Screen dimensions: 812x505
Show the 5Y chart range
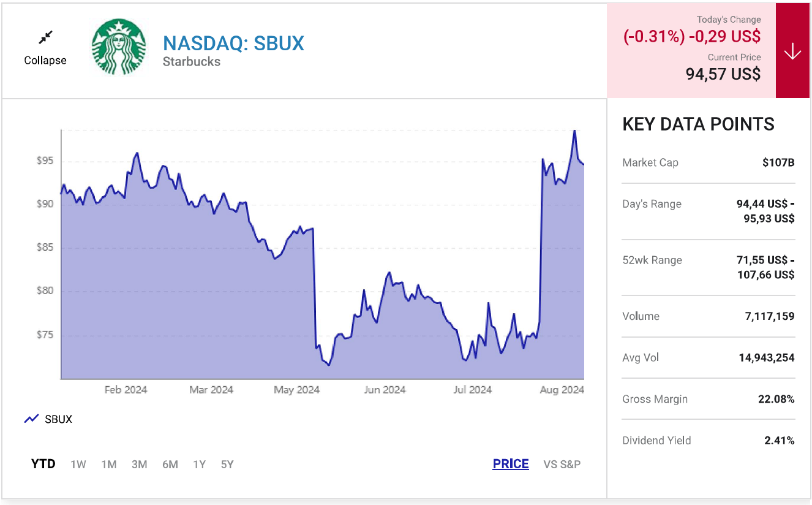click(x=227, y=465)
